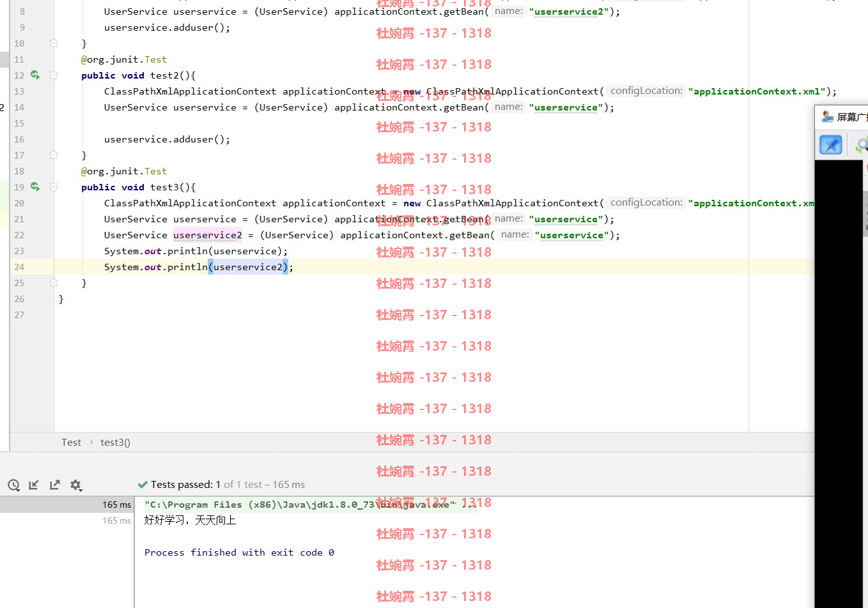Select the highlighted 165 ms test result row
This screenshot has height=608, width=868.
point(67,505)
